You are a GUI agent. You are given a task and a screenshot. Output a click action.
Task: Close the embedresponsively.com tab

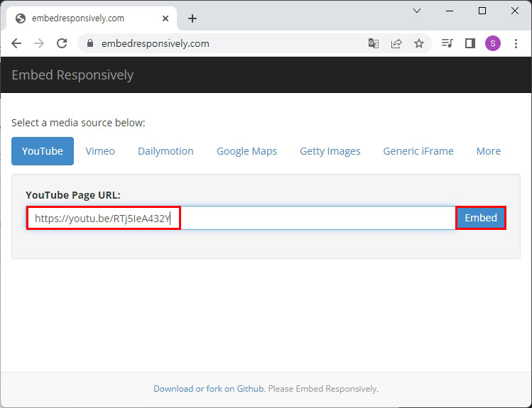(x=165, y=18)
